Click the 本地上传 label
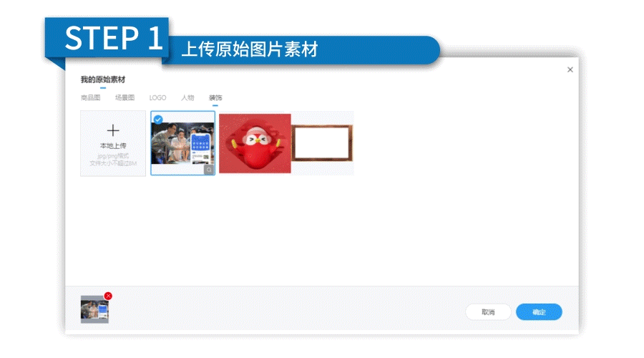Image resolution: width=644 pixels, height=358 pixels. pos(113,146)
